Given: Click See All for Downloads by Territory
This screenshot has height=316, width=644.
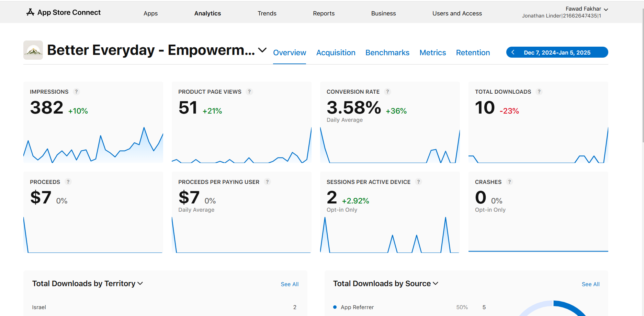Looking at the screenshot, I should [x=290, y=284].
